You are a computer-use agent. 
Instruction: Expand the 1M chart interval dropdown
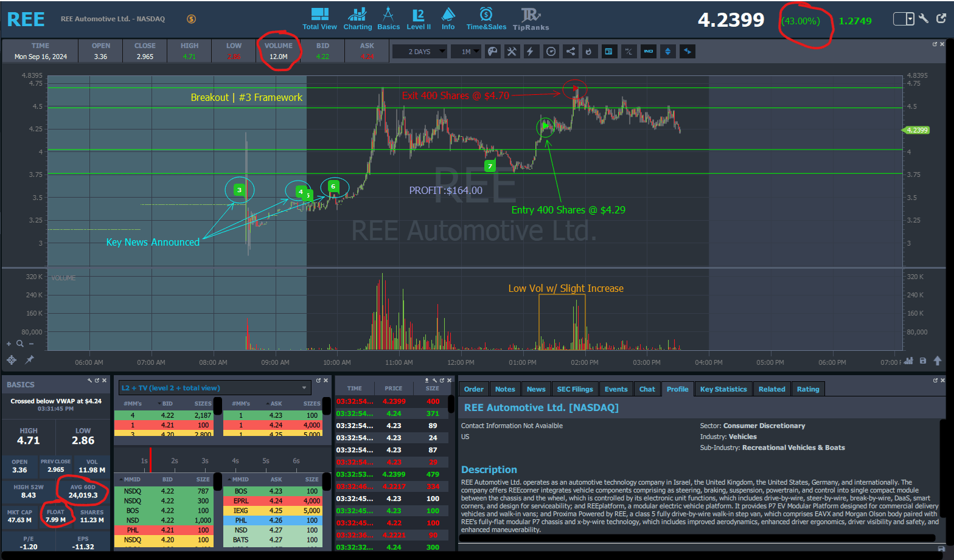tap(466, 52)
